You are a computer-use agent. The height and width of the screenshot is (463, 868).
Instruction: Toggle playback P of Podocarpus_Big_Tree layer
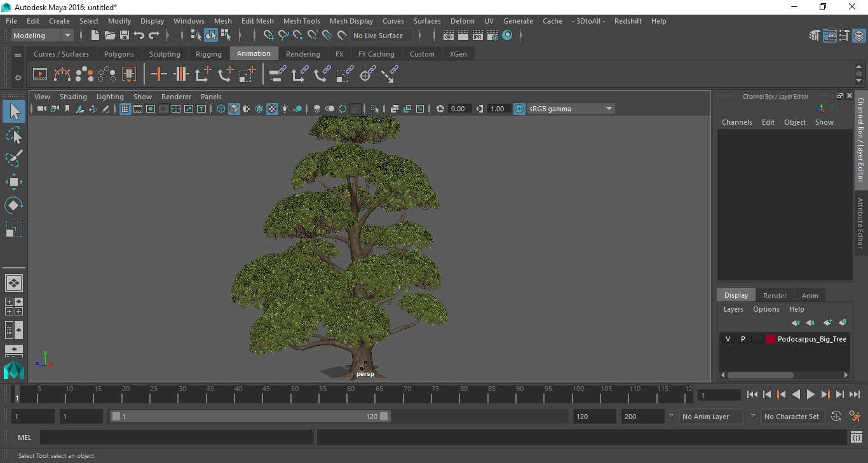pos(742,339)
